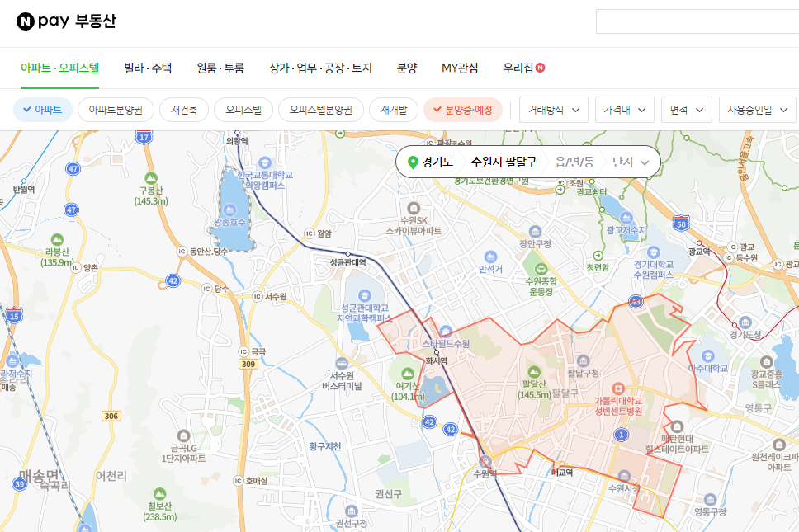Click the 수원종합운동장 stadium icon
Screen dimensions: 799x532
coord(541,269)
